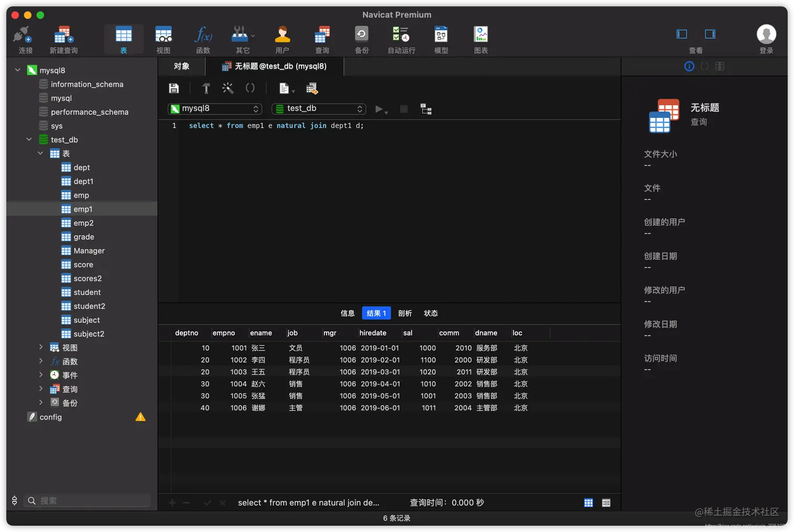Expand the 事件 events folder
Image resolution: width=794 pixels, height=532 pixels.
(40, 374)
